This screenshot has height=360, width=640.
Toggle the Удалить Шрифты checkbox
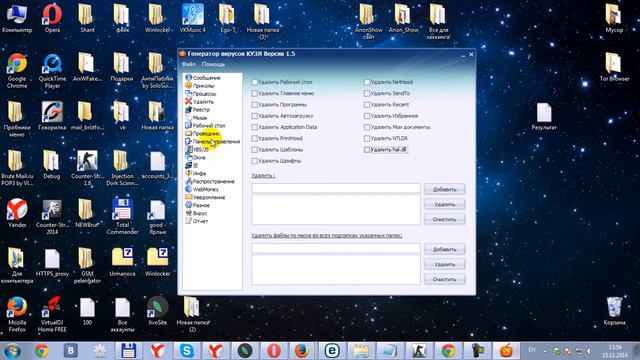coord(254,161)
